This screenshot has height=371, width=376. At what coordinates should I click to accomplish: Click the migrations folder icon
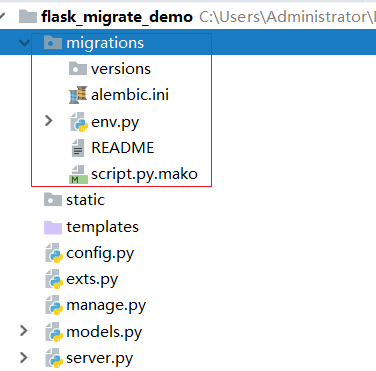53,42
